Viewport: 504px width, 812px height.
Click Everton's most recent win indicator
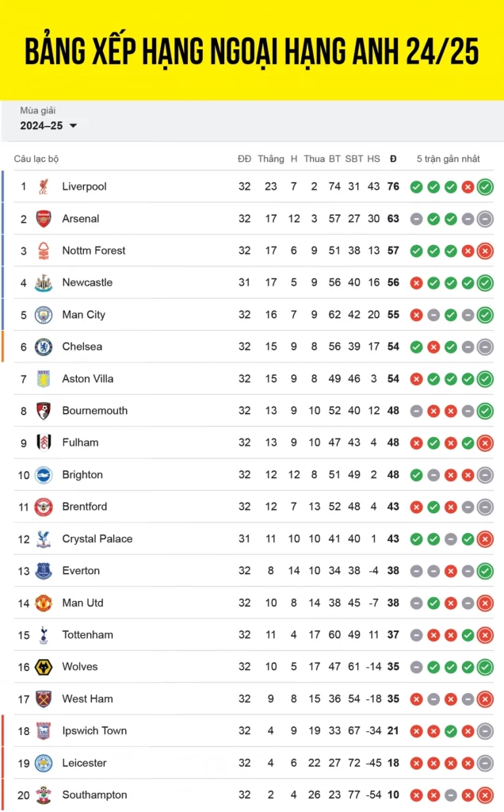(x=485, y=571)
